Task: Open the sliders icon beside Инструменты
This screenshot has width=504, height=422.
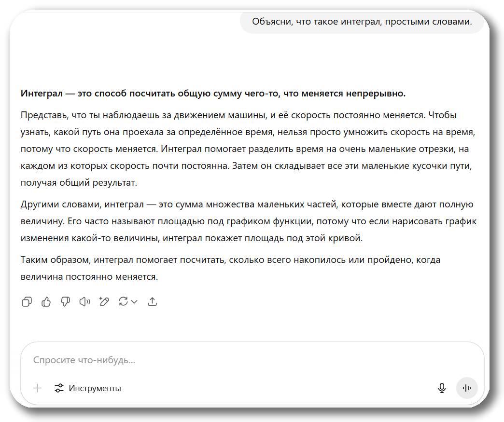Action: pyautogui.click(x=59, y=388)
